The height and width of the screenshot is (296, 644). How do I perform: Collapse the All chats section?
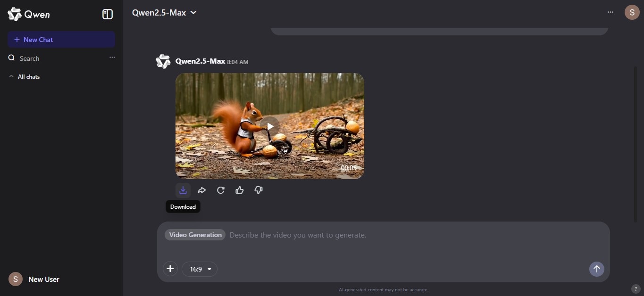pyautogui.click(x=24, y=76)
